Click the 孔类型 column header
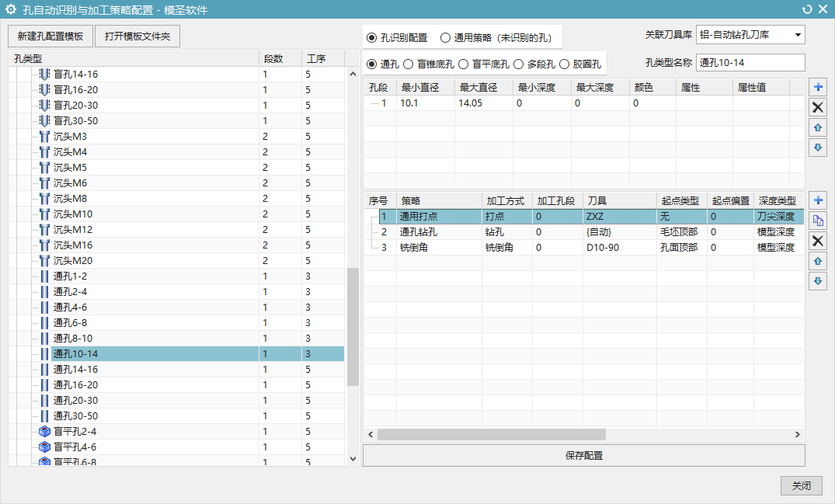 pos(134,58)
